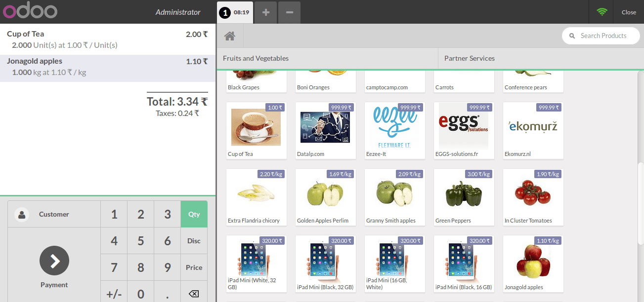Click the Administrator username
This screenshot has height=302, width=644.
178,12
